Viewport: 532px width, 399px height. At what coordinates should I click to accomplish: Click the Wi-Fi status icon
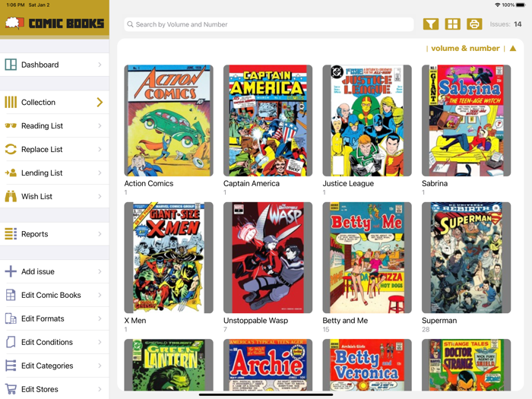point(498,5)
